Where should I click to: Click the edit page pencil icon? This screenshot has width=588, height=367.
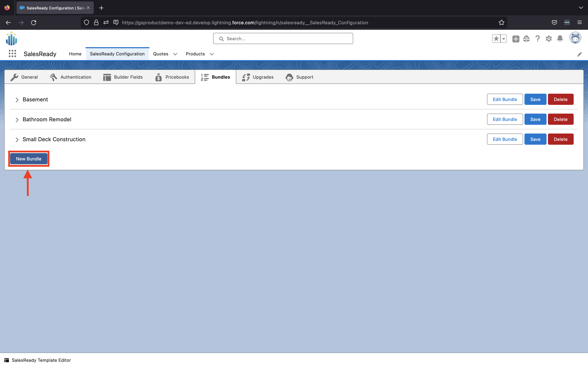tap(580, 54)
